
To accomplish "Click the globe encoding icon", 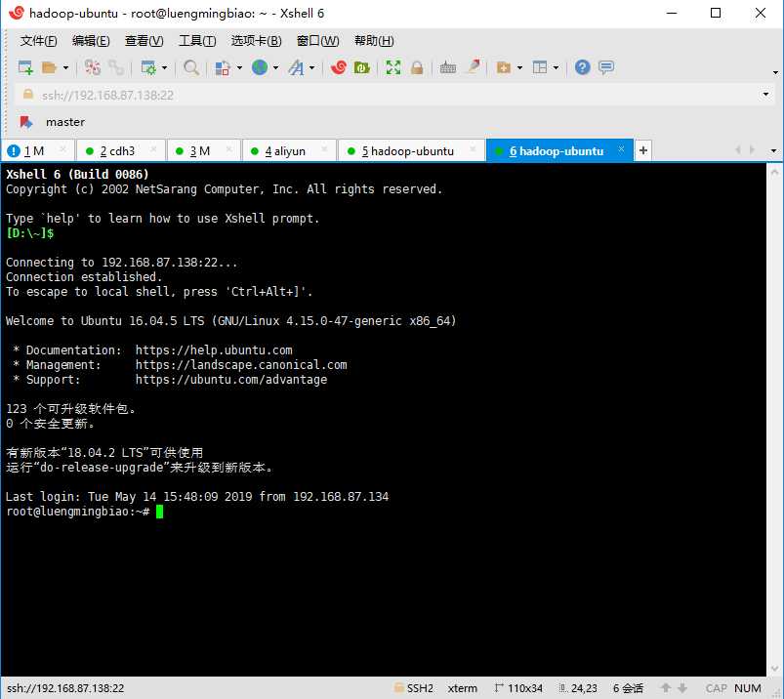I will point(260,67).
